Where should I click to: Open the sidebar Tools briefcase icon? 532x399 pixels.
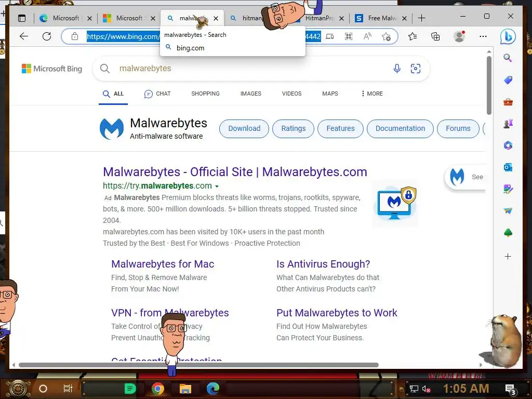pyautogui.click(x=508, y=102)
